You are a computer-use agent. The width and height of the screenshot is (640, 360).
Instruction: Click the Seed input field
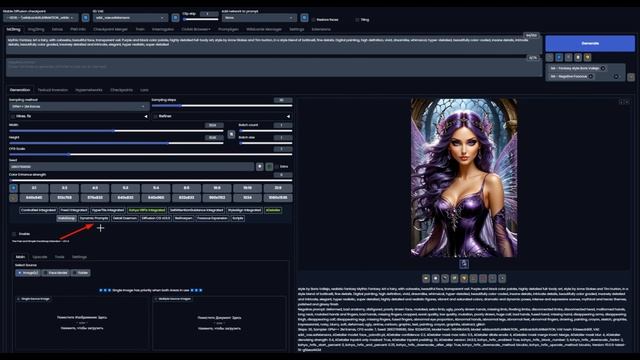[x=131, y=167]
